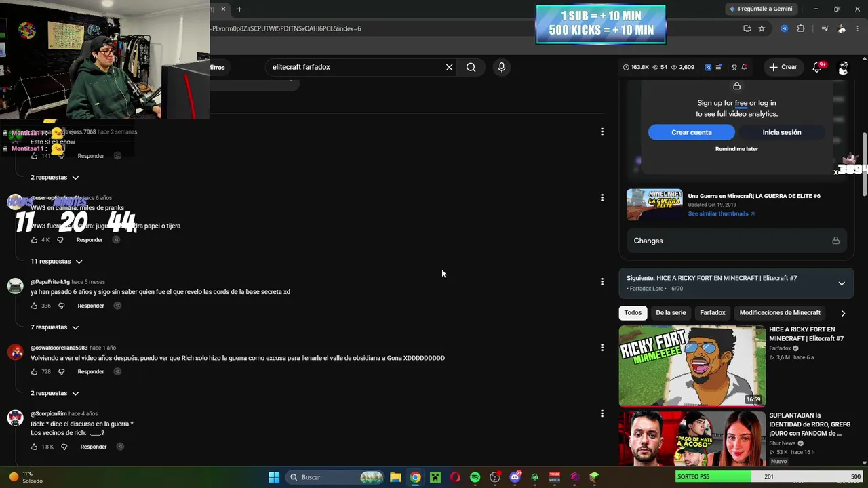This screenshot has width=868, height=488.
Task: Like the PapaFrita-k1g comment
Action: coord(35,306)
